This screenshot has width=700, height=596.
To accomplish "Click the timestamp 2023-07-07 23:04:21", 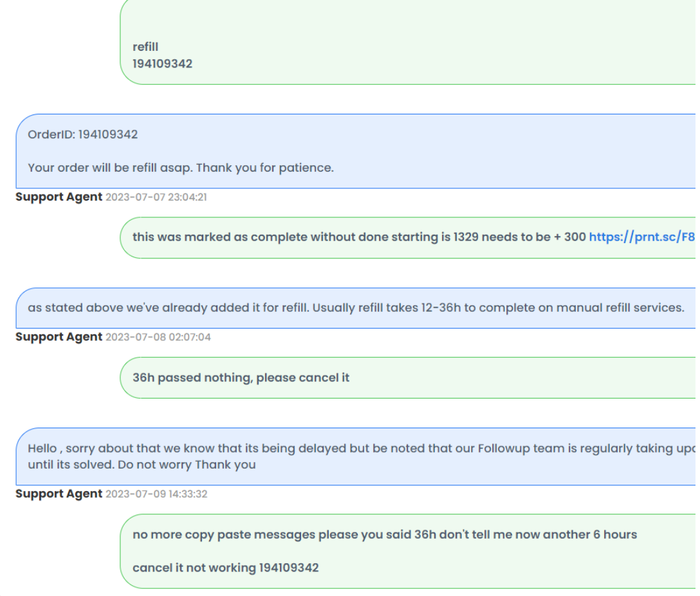I will (x=156, y=197).
